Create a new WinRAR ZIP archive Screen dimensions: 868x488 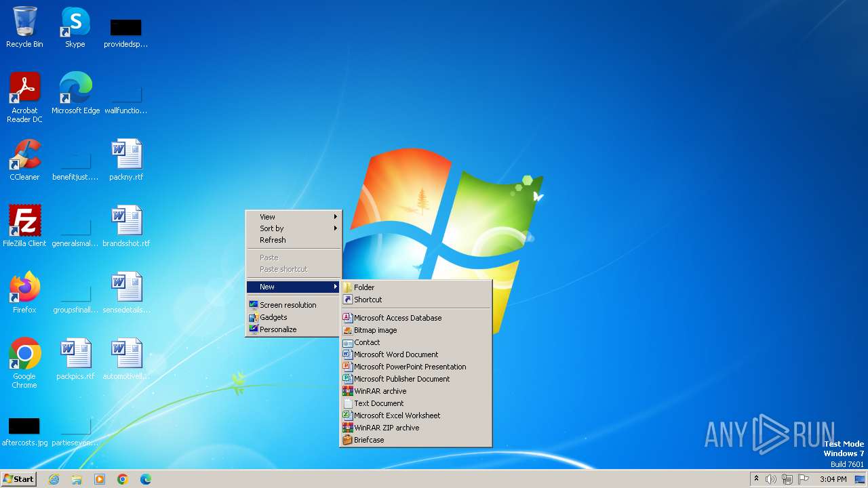pos(416,428)
